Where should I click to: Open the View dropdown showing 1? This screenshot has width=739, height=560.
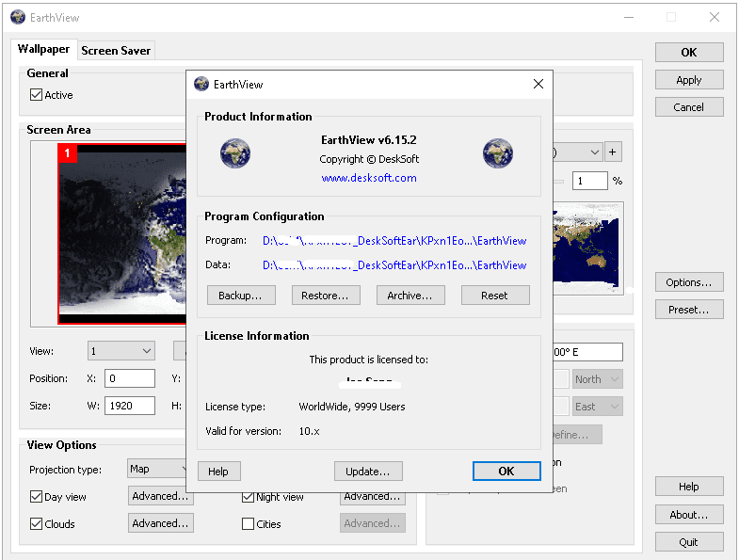(x=121, y=351)
